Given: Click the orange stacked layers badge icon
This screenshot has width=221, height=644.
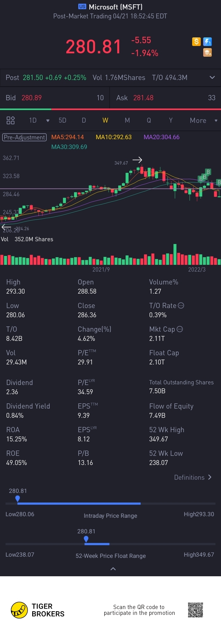Looking at the screenshot, I should [208, 53].
